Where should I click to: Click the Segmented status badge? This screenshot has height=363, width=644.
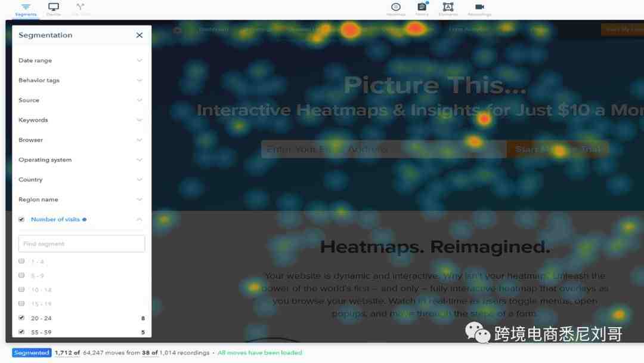(x=32, y=353)
